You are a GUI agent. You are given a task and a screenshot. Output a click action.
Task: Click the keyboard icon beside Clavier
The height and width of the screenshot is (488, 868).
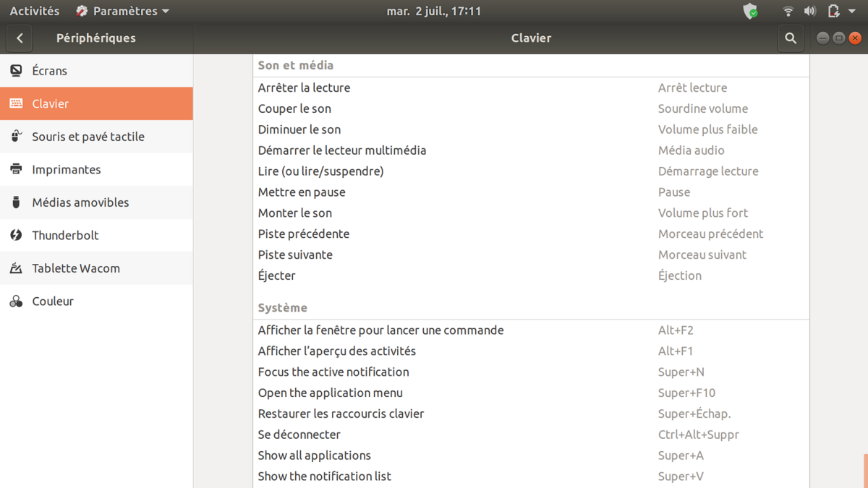point(16,103)
